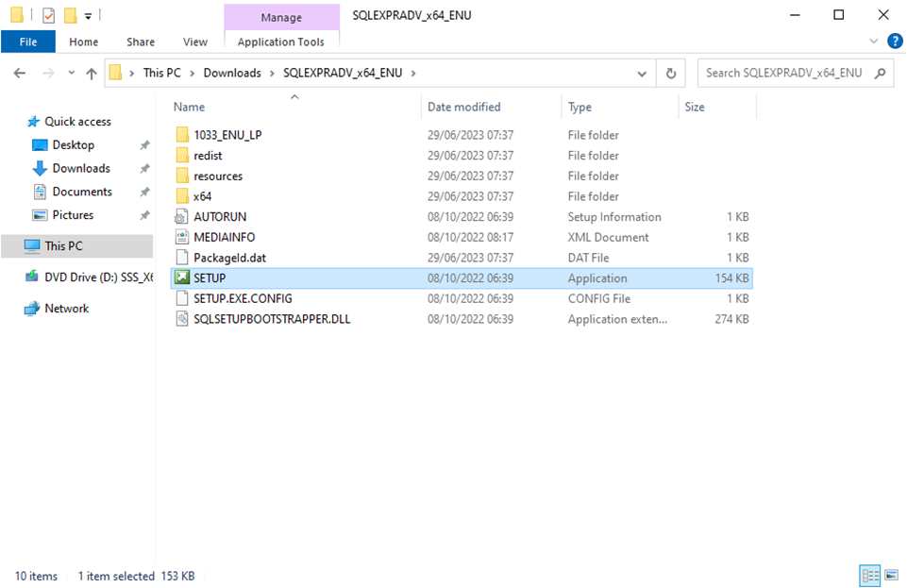
Task: Select the AUTORUN setup information file icon
Action: coord(181,217)
